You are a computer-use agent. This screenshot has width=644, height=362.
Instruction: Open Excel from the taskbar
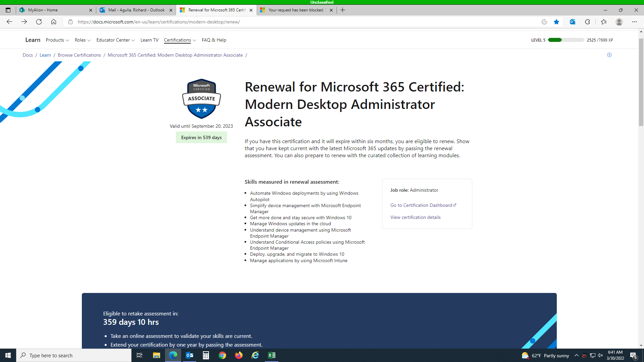pos(272,355)
